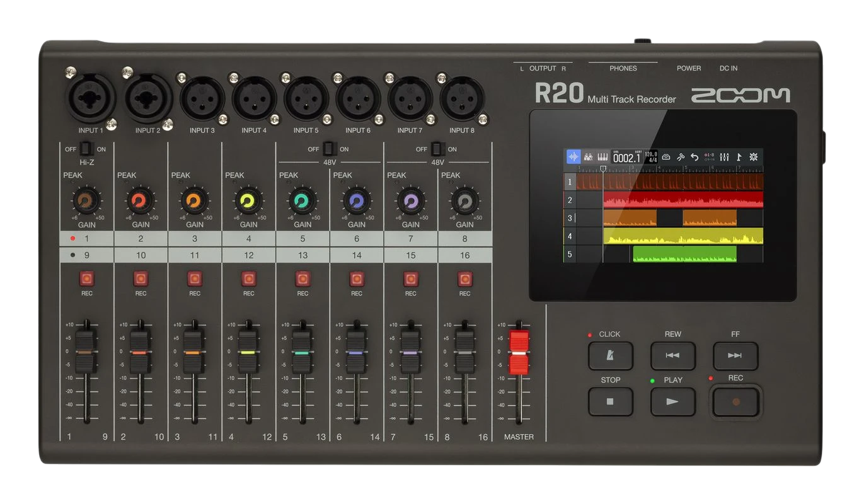Screen dimensions: 864x504
Task: Tap the playhead marker on the timeline ruler
Action: pos(603,169)
